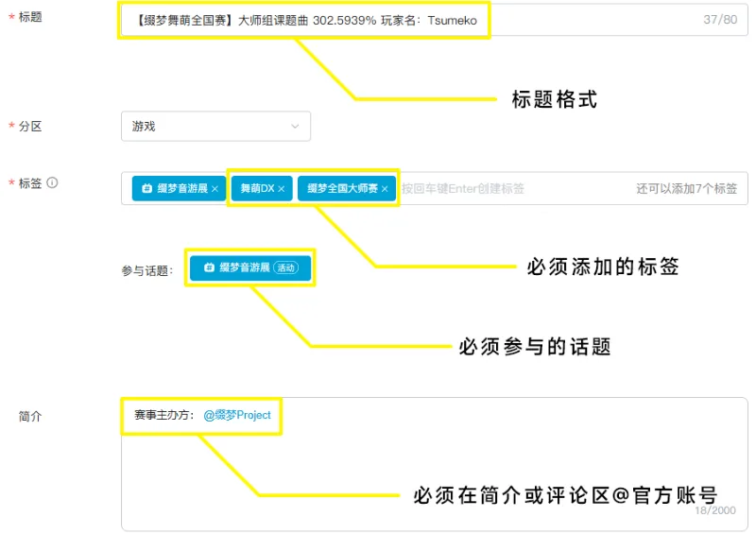756x534 pixels.
Task: Click the 缀梦全国大师赛 tag chip
Action: click(347, 188)
